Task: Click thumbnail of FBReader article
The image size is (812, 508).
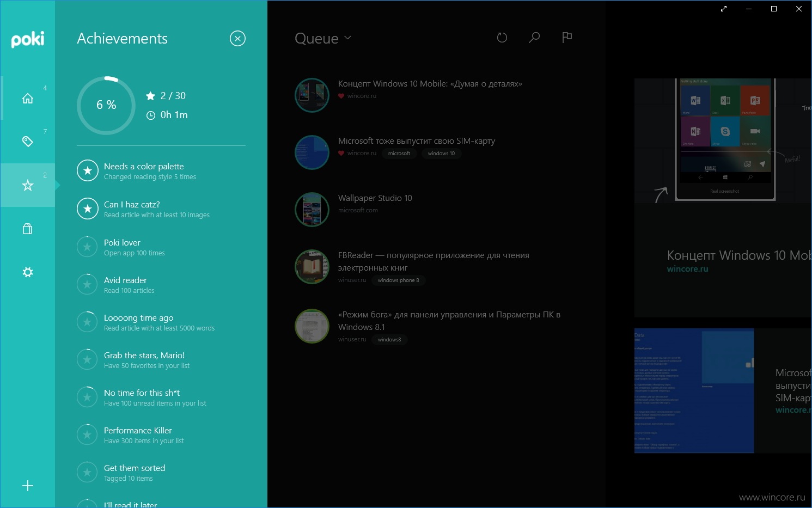Action: (312, 267)
